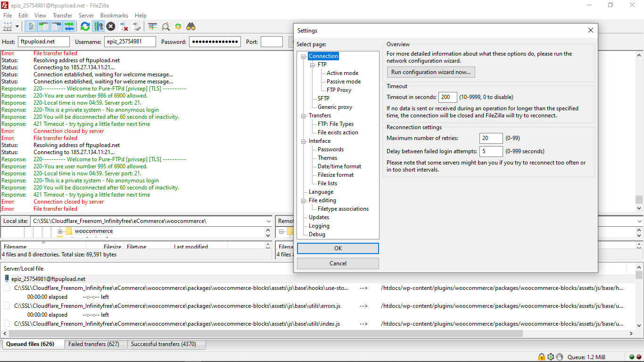Click the message log vertical scrollbar
The width and height of the screenshot is (644, 362).
[639, 199]
